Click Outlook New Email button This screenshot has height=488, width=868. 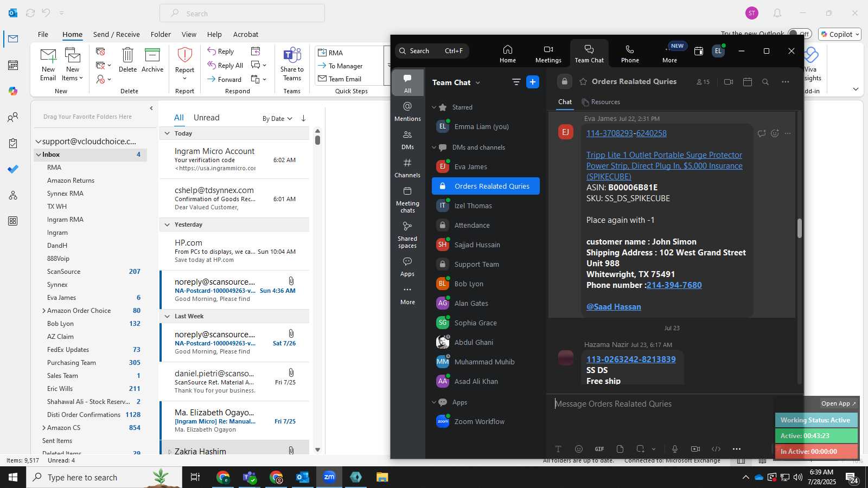(48, 64)
